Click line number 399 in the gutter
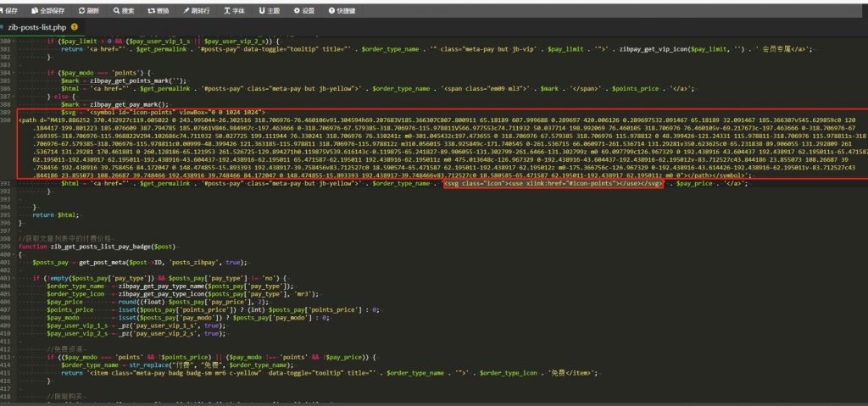This screenshot has height=406, width=868. coord(6,247)
